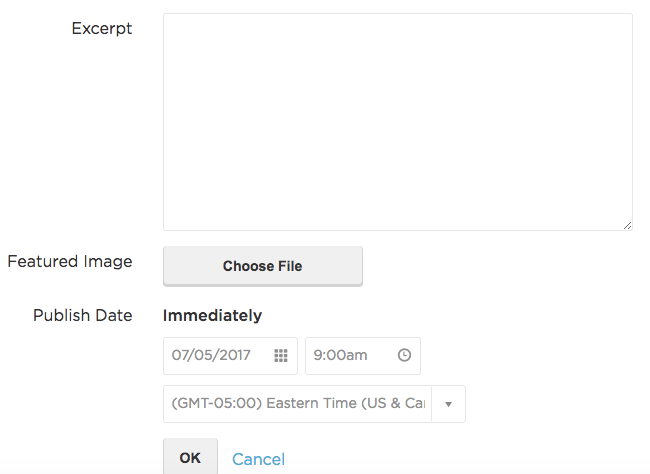Focus the Excerpt text area

tap(398, 122)
